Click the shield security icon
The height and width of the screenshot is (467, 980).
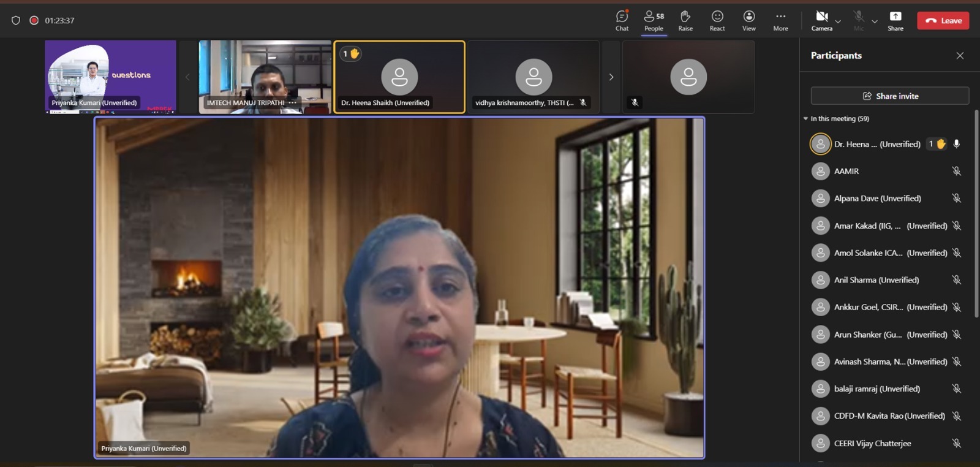[16, 20]
